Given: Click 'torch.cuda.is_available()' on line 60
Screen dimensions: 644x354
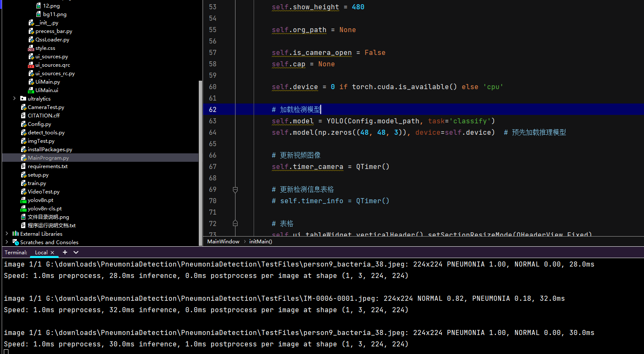Looking at the screenshot, I should pyautogui.click(x=404, y=87).
